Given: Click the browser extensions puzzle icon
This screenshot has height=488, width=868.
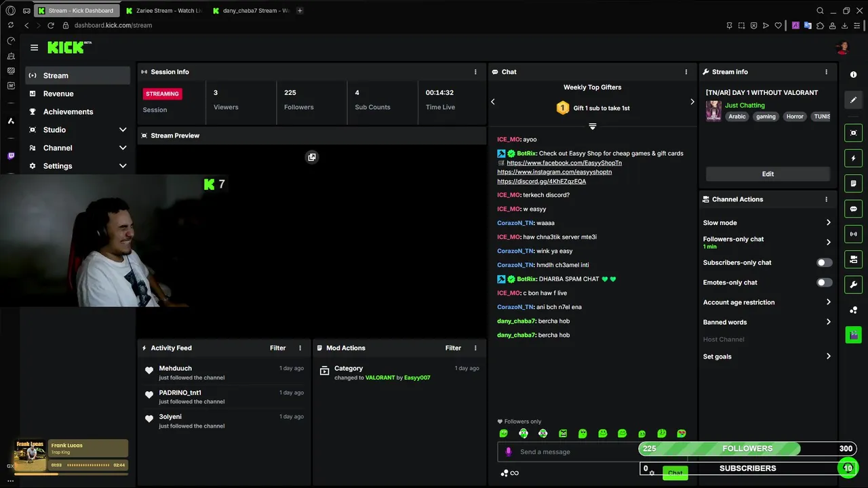Looking at the screenshot, I should click(820, 25).
